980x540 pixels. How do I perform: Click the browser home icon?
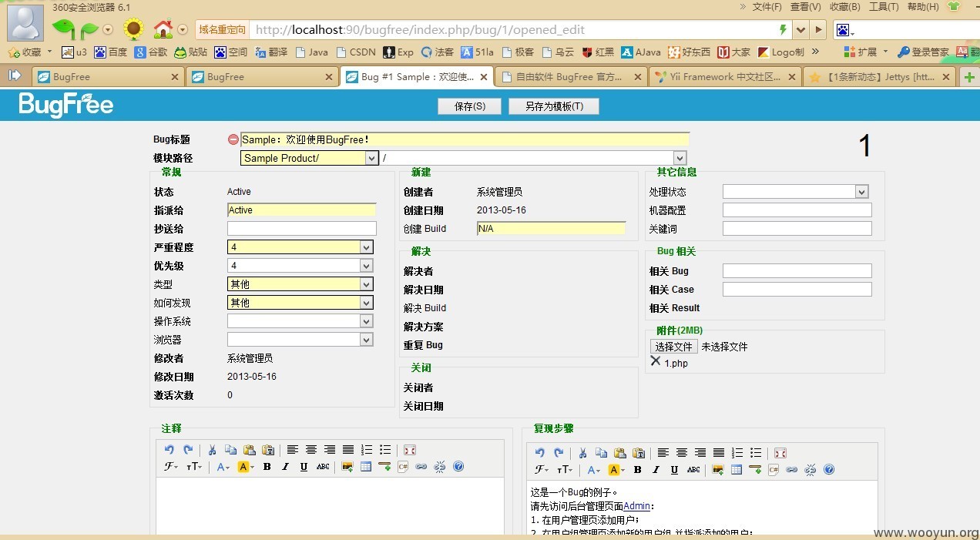[163, 29]
